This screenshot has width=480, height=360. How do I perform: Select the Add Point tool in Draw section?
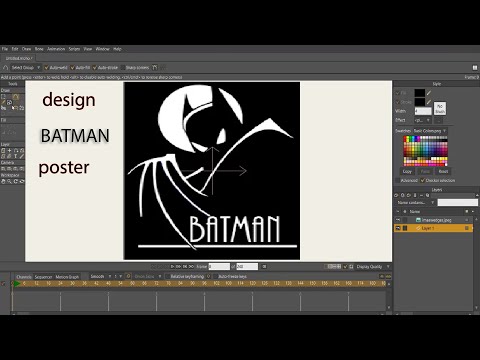16,96
